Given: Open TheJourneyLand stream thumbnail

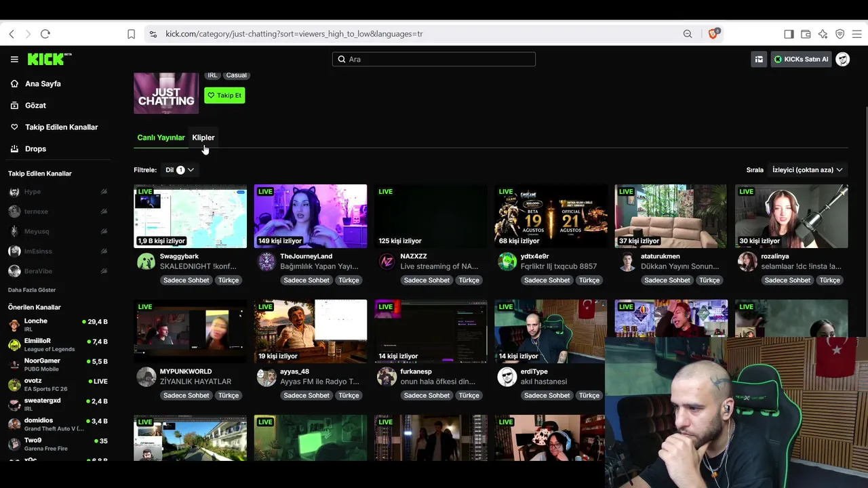Looking at the screenshot, I should point(311,216).
